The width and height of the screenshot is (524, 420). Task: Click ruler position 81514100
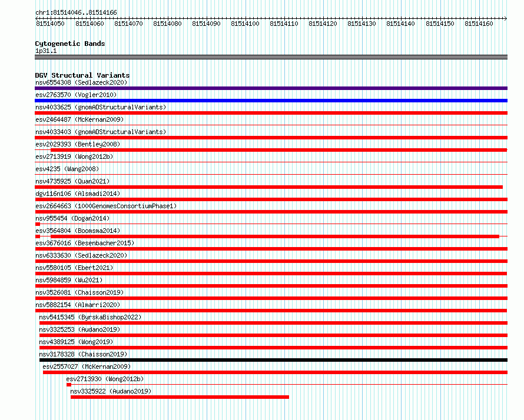245,24
